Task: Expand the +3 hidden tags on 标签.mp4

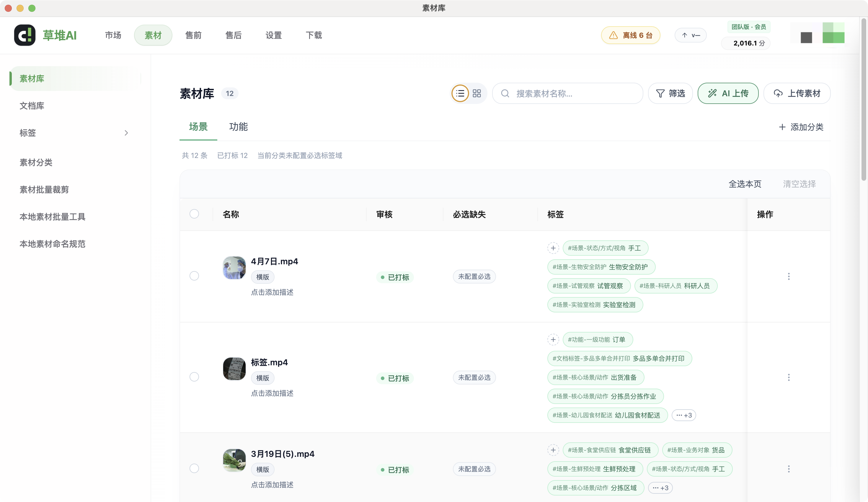Action: (684, 415)
